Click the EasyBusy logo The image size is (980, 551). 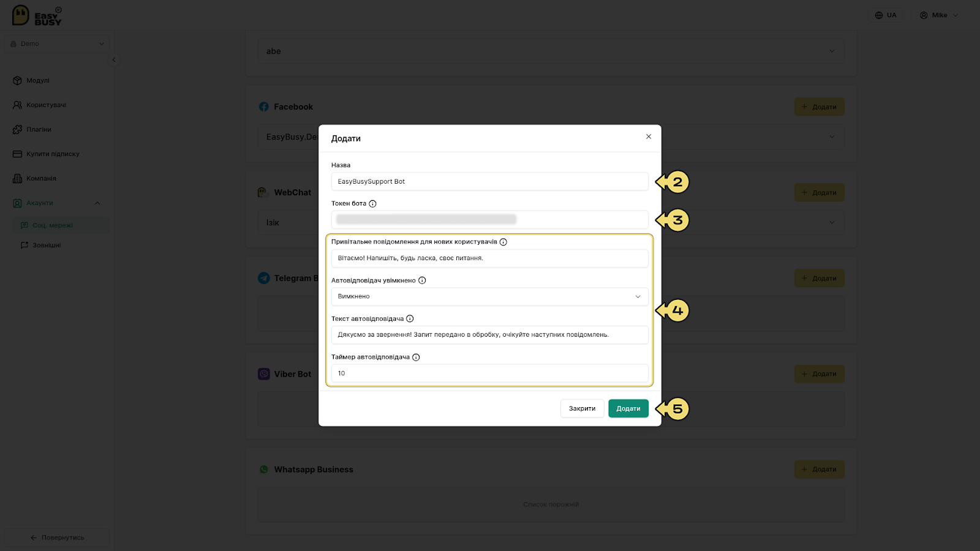pos(37,15)
